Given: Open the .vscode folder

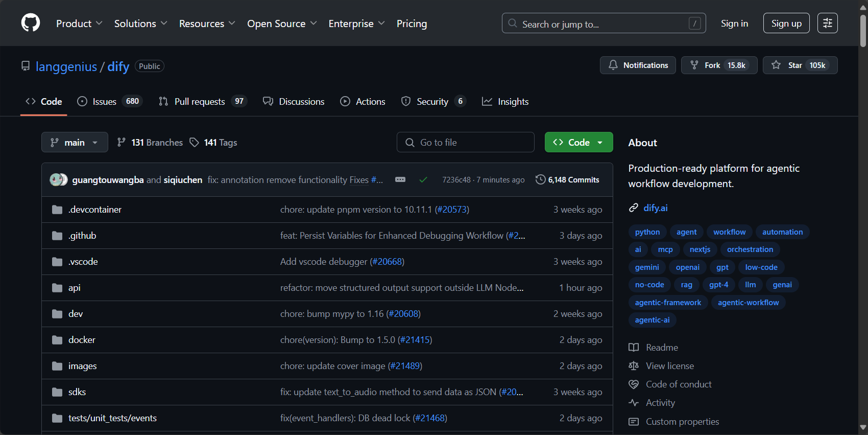Looking at the screenshot, I should click(x=83, y=262).
